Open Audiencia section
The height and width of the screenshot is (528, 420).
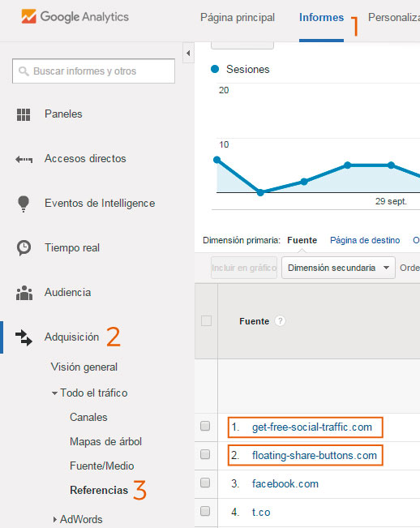(x=67, y=292)
